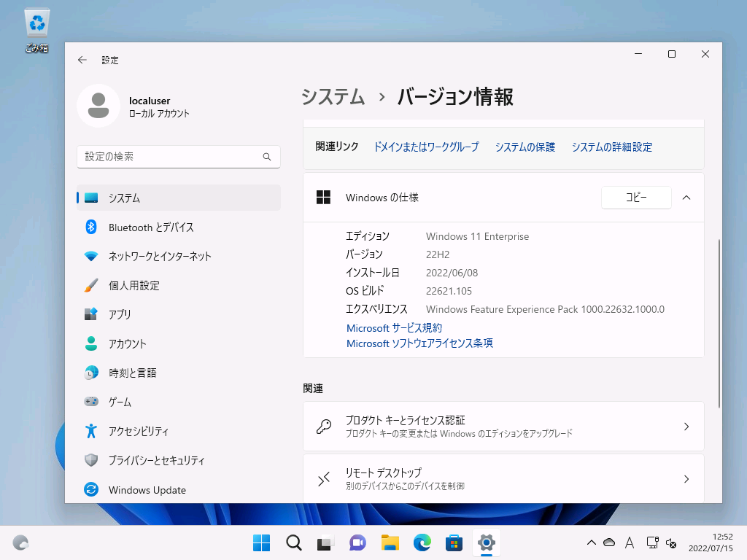
Task: Select システム in the sidebar
Action: pyautogui.click(x=124, y=198)
